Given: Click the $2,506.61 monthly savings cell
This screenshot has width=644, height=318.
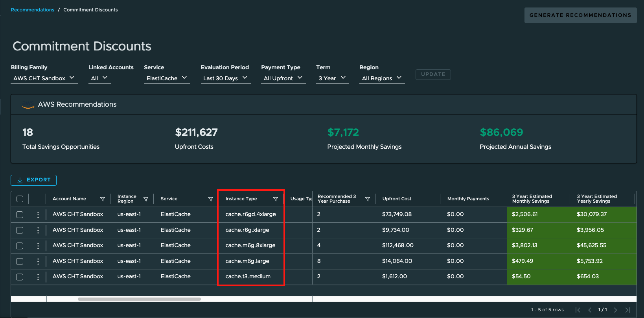Looking at the screenshot, I should [x=524, y=214].
